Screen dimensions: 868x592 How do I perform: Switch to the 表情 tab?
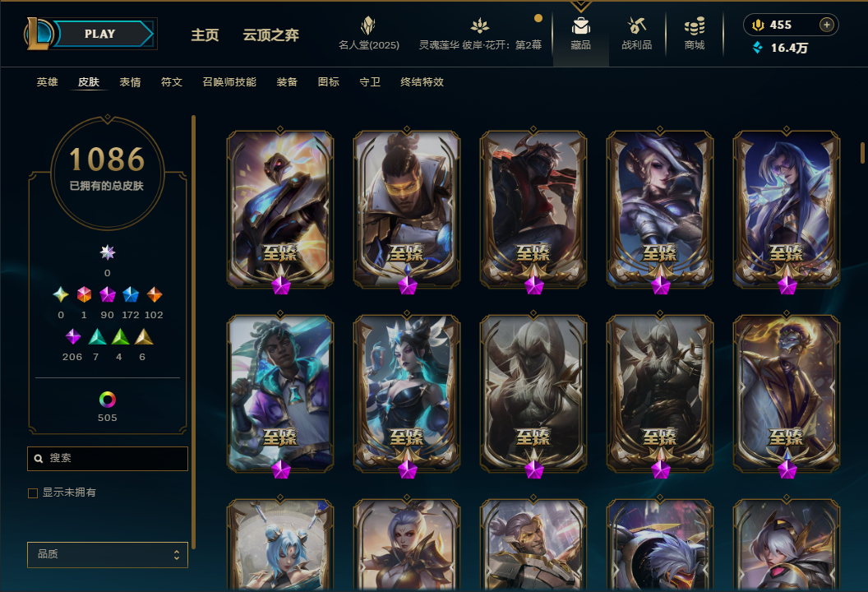130,82
